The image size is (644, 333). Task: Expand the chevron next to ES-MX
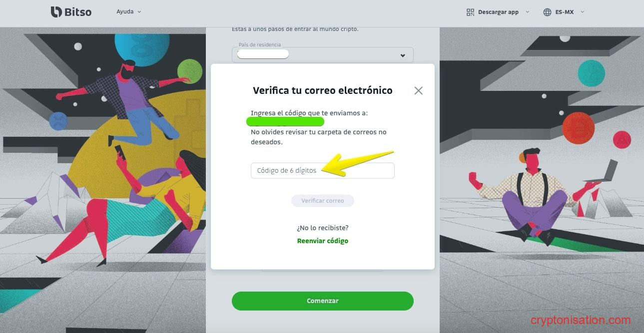582,12
